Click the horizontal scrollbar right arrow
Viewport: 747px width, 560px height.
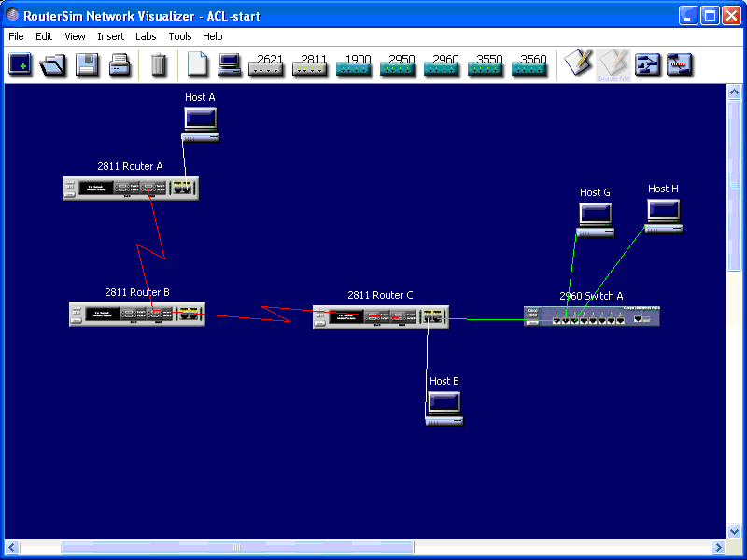click(x=718, y=547)
